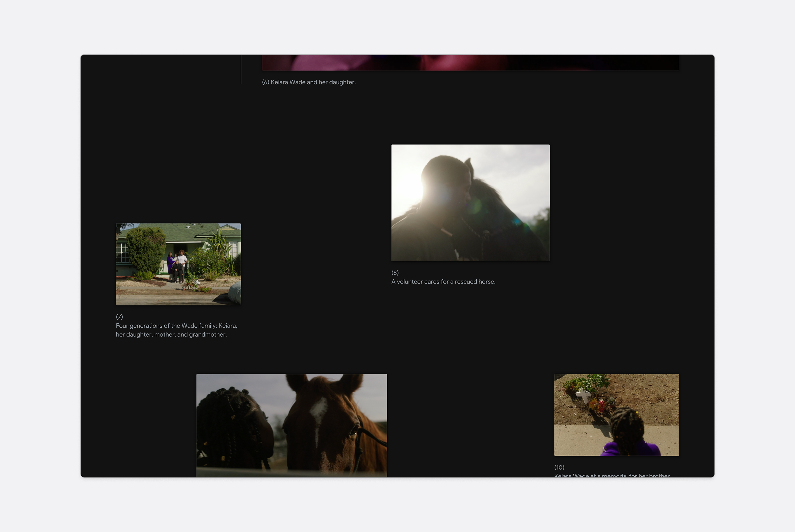This screenshot has width=795, height=532.
Task: Click the '(8)' figure number label
Action: [x=395, y=272]
